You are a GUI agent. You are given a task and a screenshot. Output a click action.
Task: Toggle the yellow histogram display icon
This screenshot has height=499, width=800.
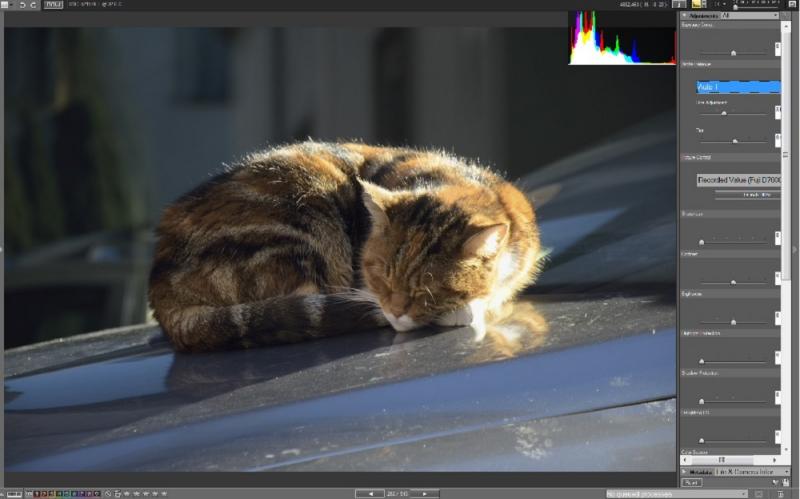click(696, 4)
